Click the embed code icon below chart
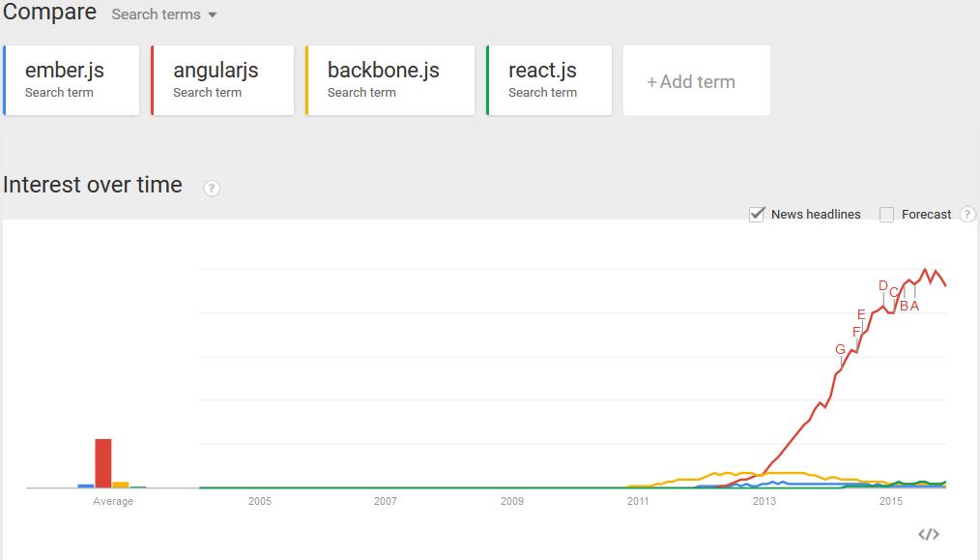The width and height of the screenshot is (980, 560). coord(929,534)
